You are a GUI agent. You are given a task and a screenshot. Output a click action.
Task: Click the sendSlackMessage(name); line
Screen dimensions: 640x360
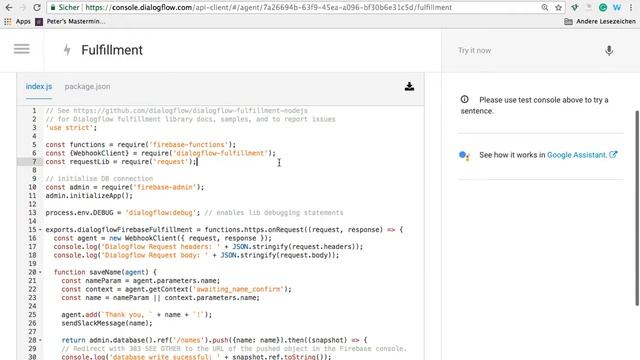(107, 323)
